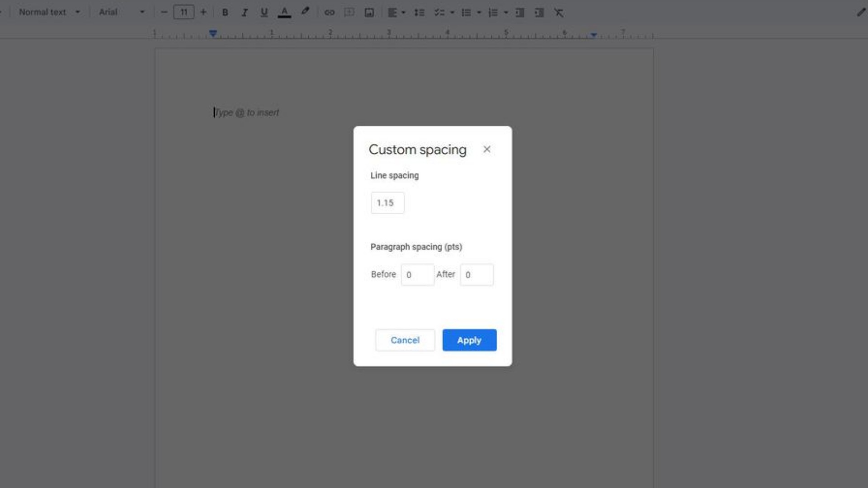This screenshot has width=868, height=488.
Task: Click the line and paragraph spacing icon
Action: pos(419,13)
